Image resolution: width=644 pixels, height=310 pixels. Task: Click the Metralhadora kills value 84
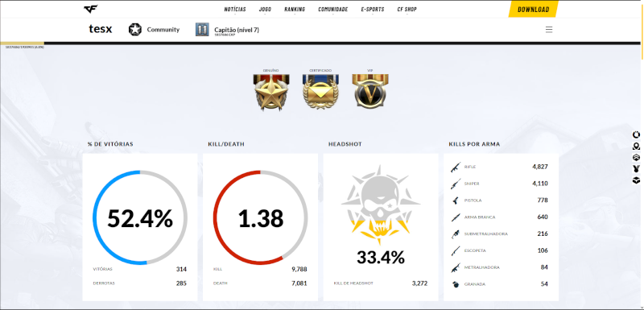coord(544,267)
